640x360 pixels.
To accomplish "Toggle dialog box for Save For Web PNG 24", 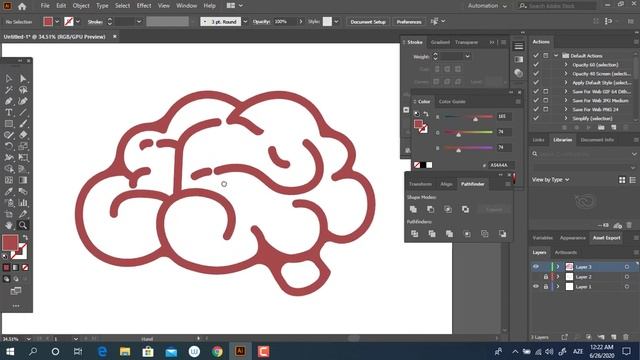I will [546, 109].
